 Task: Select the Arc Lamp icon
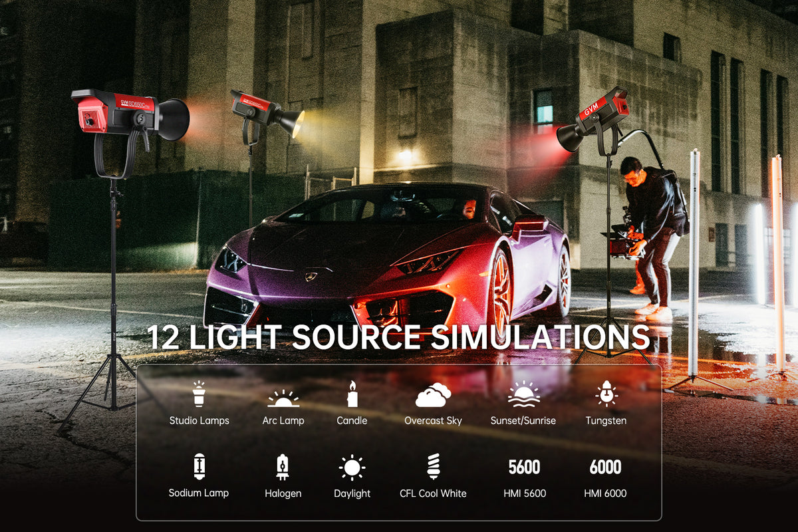(x=283, y=398)
